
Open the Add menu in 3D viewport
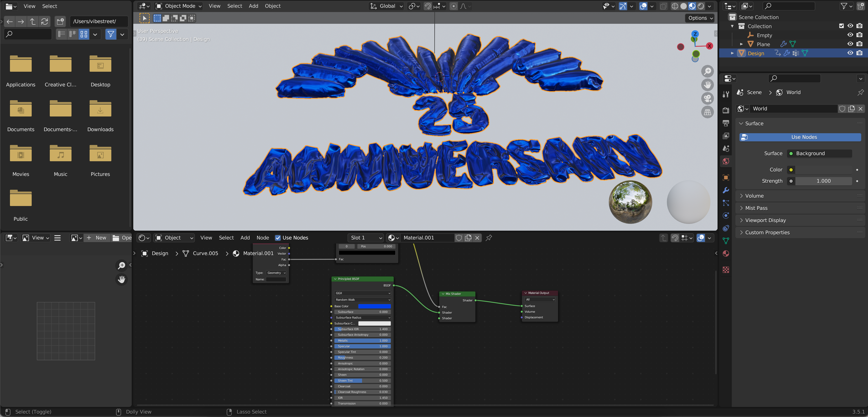(253, 6)
